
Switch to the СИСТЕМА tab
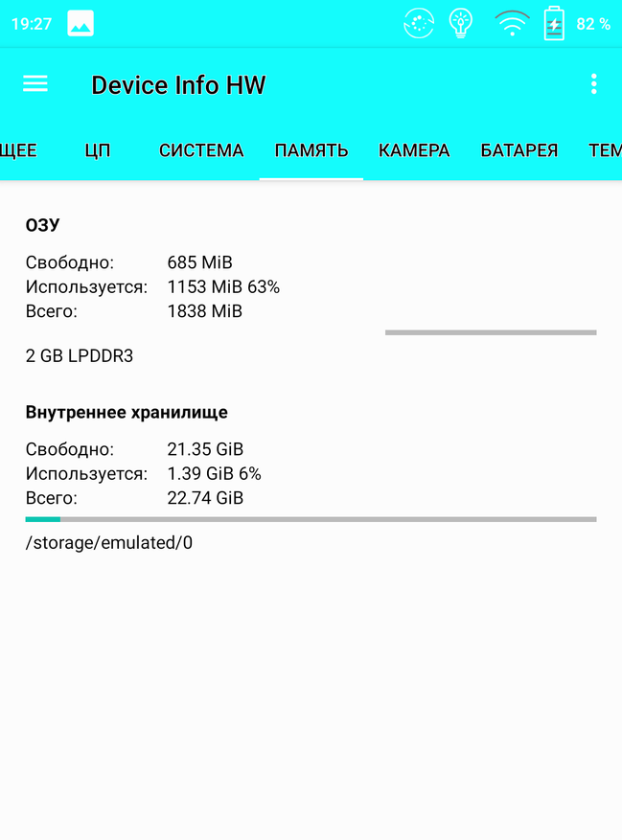201,150
